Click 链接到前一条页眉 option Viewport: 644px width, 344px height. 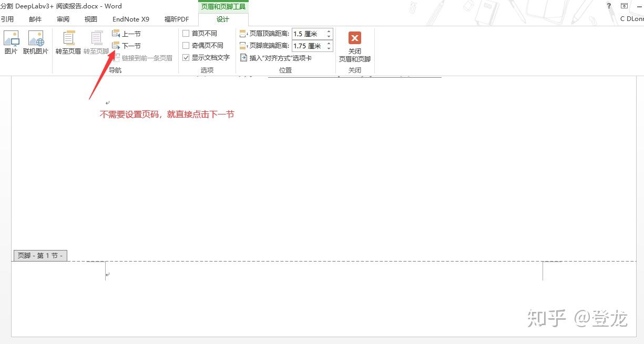tap(142, 58)
